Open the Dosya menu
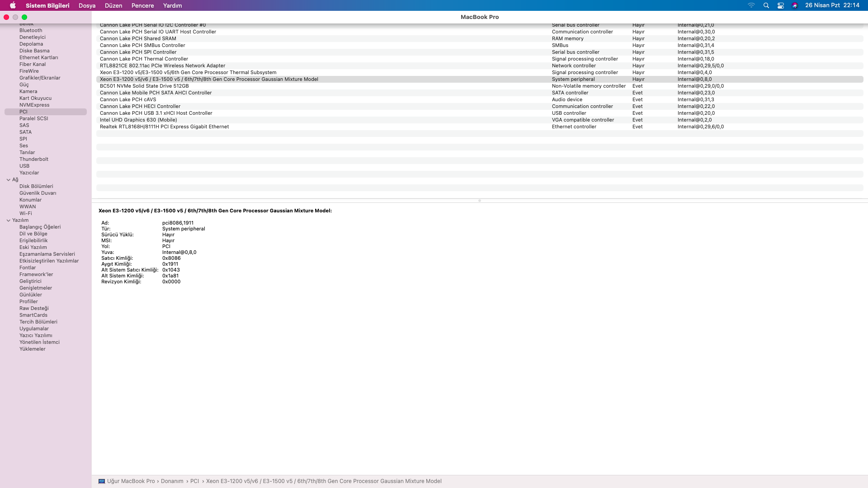Screen dimensions: 868x488 pyautogui.click(x=87, y=5)
